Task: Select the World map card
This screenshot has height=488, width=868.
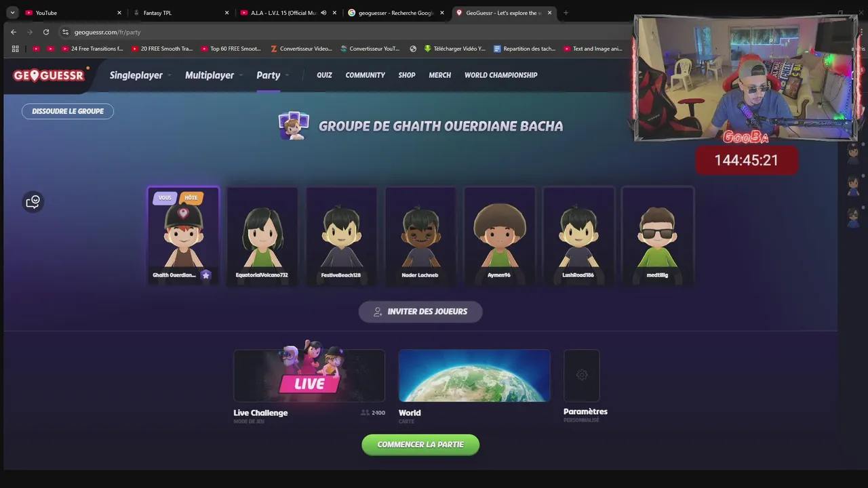Action: pyautogui.click(x=474, y=375)
